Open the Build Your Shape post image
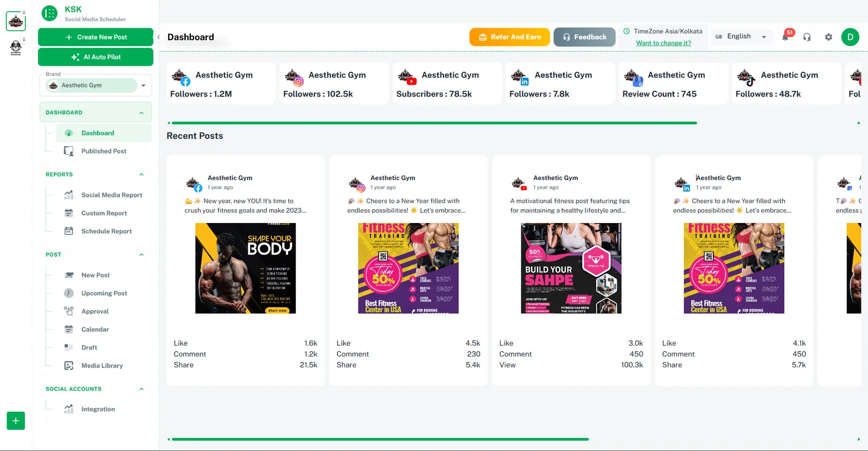The height and width of the screenshot is (451, 868). [x=571, y=268]
